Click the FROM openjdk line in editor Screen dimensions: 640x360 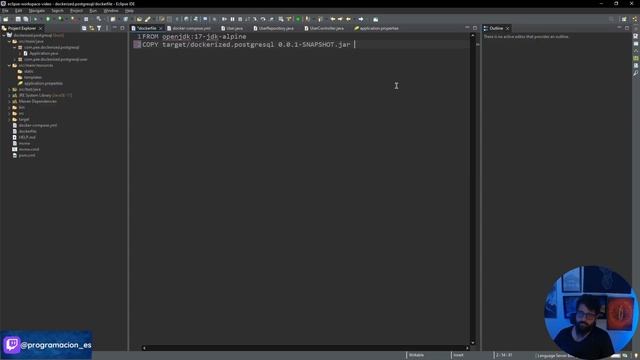click(x=194, y=37)
